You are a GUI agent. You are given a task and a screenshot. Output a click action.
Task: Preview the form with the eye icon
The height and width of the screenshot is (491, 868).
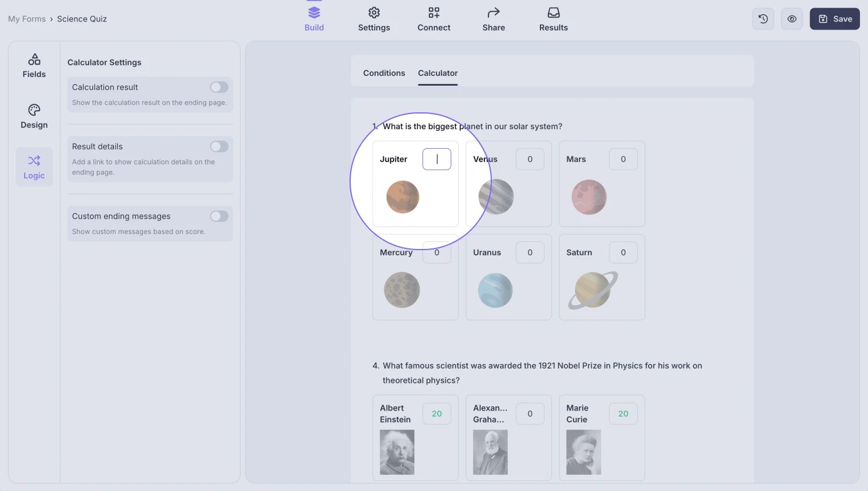click(792, 19)
